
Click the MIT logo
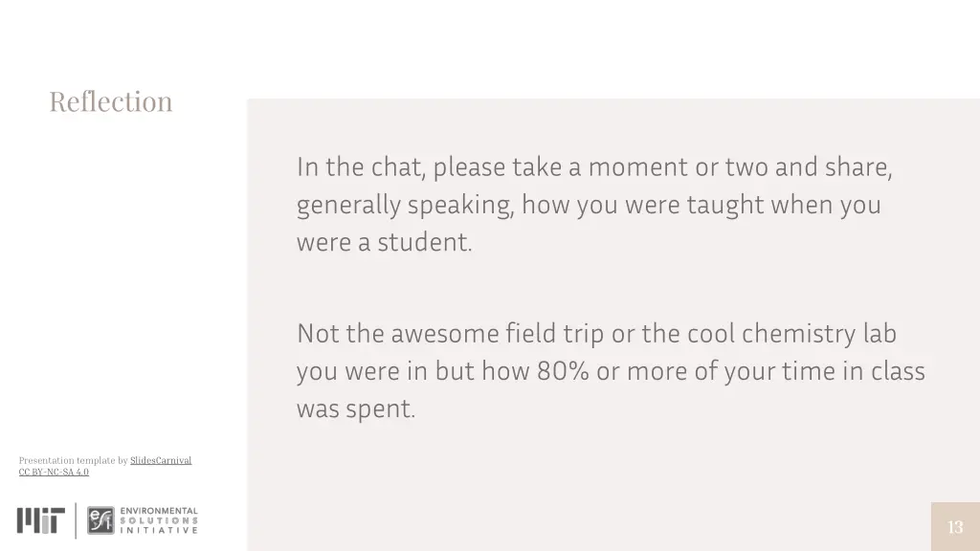(x=40, y=520)
